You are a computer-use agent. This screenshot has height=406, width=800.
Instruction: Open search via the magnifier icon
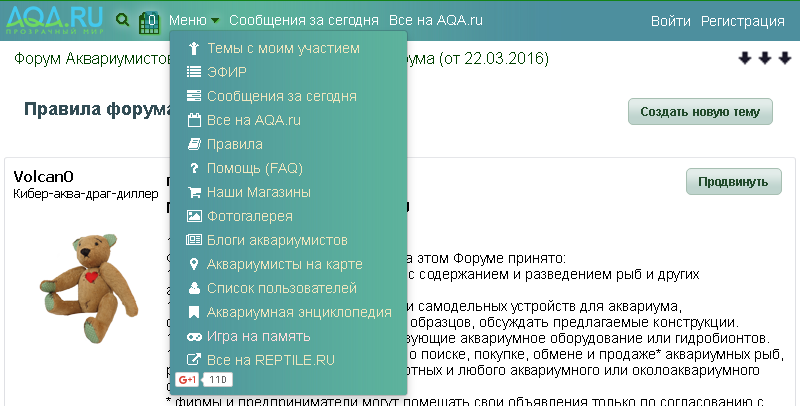point(122,20)
